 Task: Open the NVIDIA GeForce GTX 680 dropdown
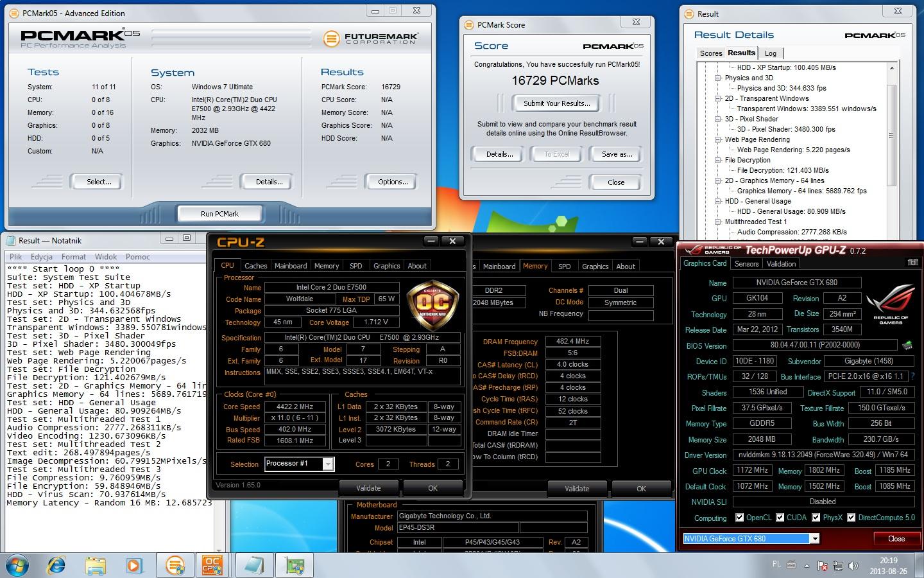(x=814, y=539)
